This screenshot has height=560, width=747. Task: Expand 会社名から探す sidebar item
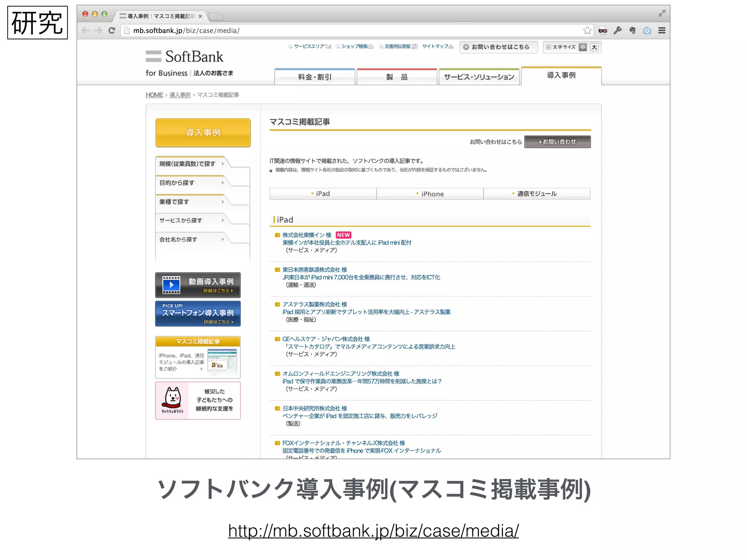[x=192, y=240]
